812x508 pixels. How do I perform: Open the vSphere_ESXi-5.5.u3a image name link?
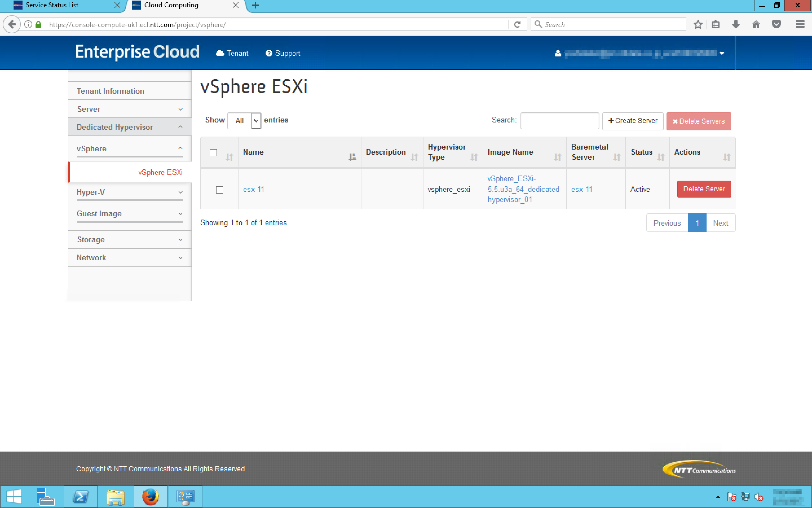[524, 189]
